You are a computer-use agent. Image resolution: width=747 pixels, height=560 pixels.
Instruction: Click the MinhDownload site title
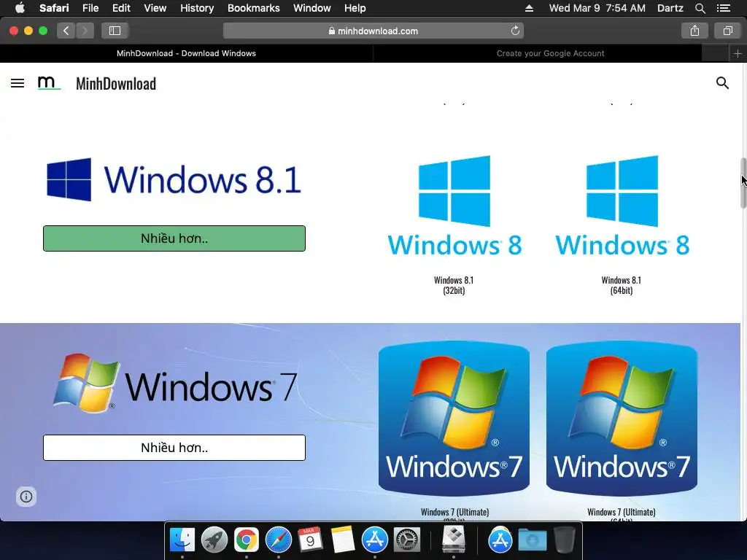pyautogui.click(x=116, y=84)
